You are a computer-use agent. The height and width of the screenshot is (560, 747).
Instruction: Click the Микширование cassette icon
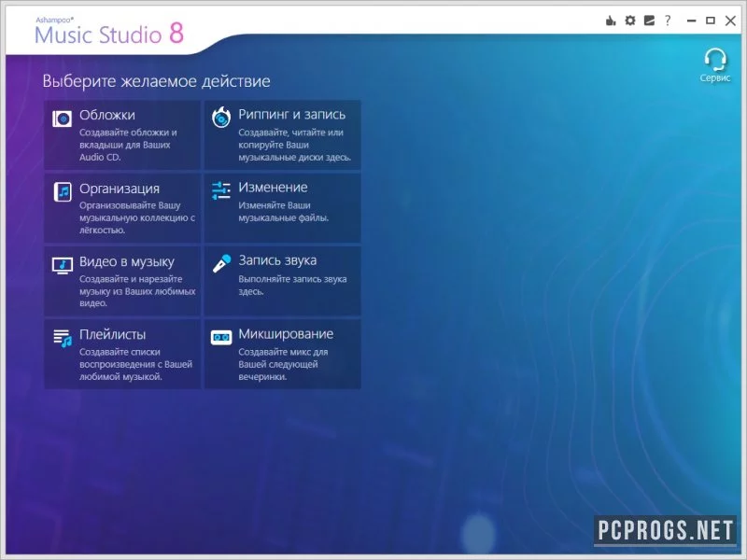click(x=221, y=337)
